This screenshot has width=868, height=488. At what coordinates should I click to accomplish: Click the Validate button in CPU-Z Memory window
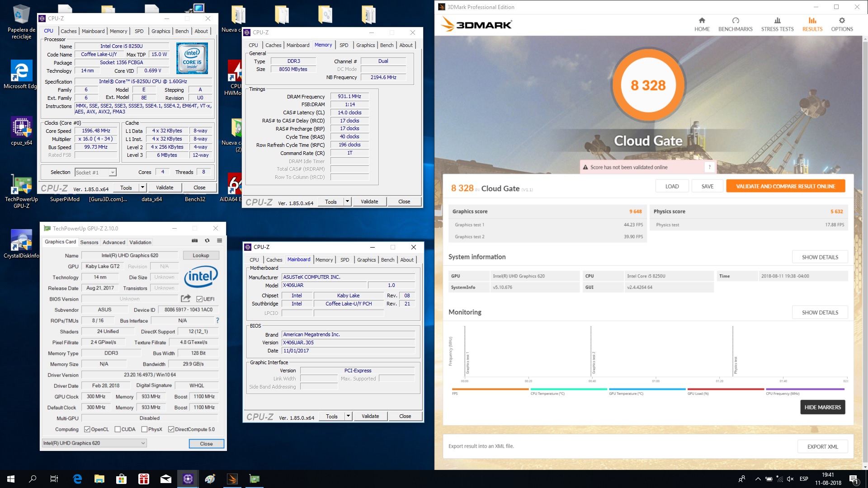point(369,202)
